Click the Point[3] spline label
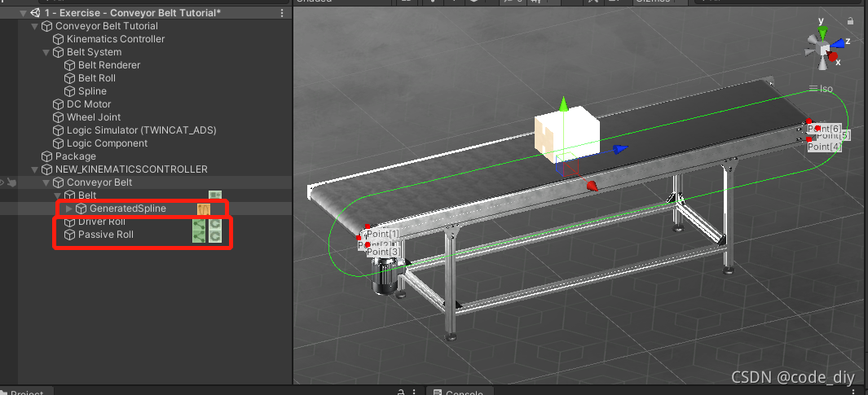 (x=383, y=252)
